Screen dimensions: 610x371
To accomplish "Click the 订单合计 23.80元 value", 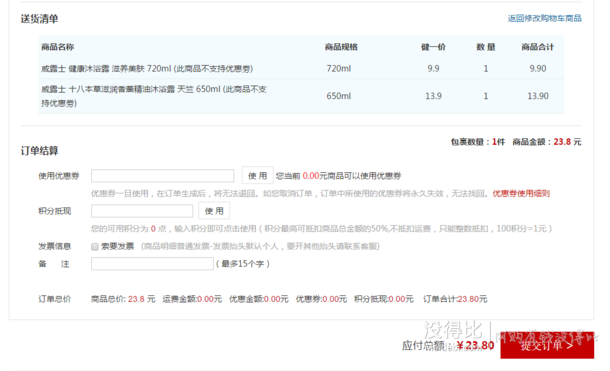I will (x=455, y=299).
